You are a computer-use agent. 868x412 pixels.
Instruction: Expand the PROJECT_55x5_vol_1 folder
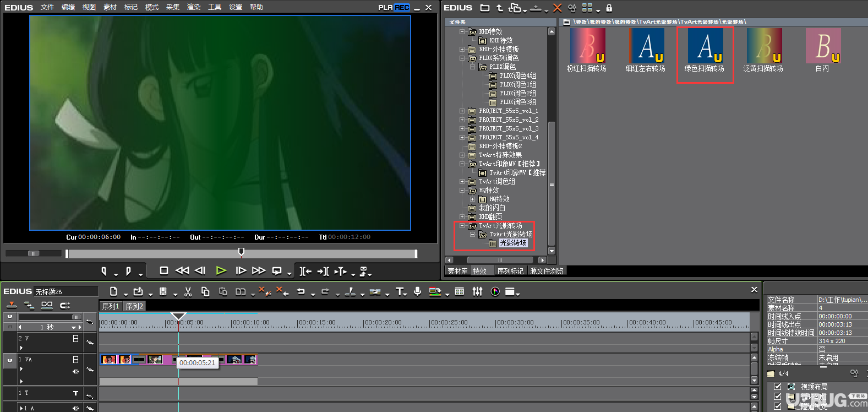click(x=462, y=111)
